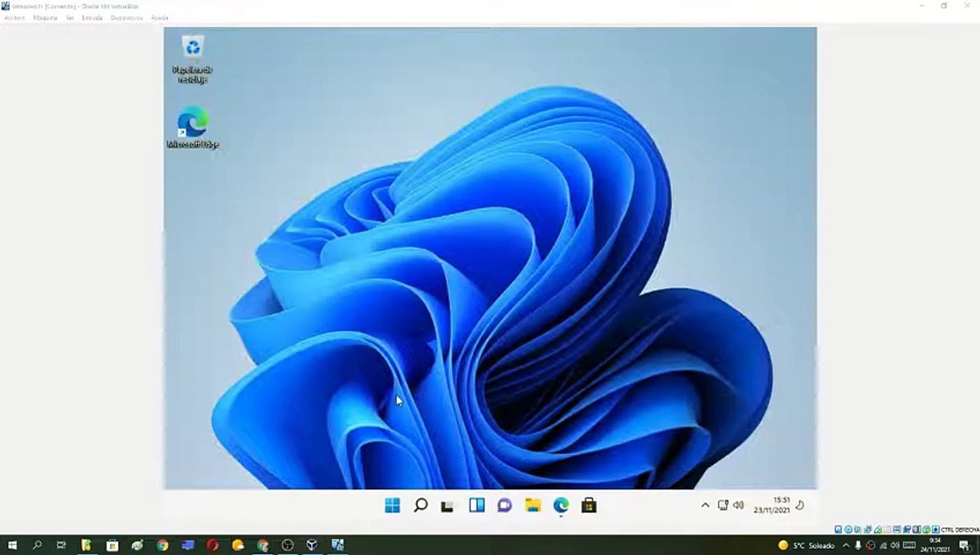Open host notification center icon
980x555 pixels.
(x=964, y=545)
